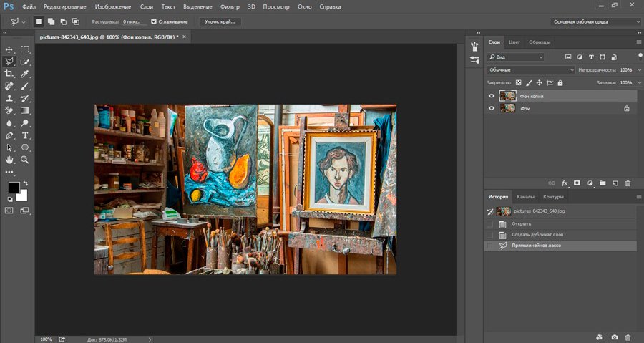The width and height of the screenshot is (644, 343).
Task: Click the black foreground color swatch
Action: (x=14, y=188)
